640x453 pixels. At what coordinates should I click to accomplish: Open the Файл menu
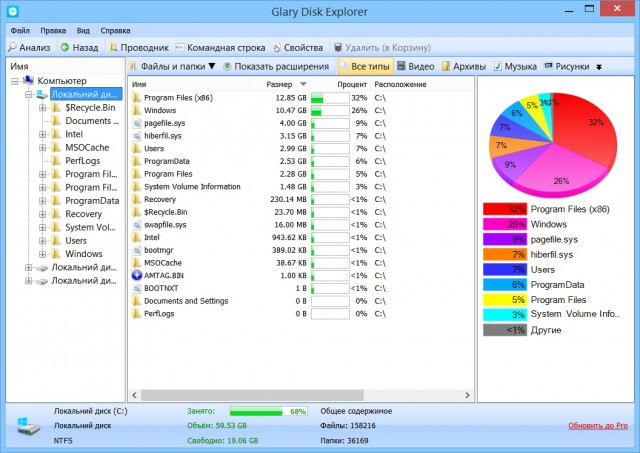click(20, 31)
